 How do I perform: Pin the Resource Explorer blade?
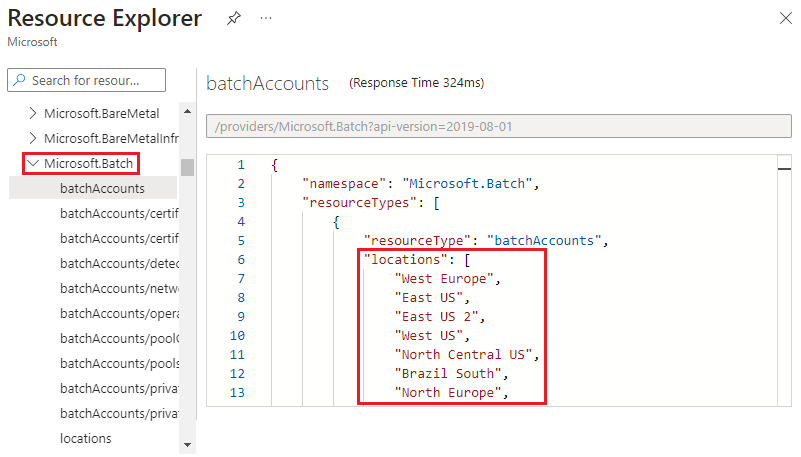[233, 19]
